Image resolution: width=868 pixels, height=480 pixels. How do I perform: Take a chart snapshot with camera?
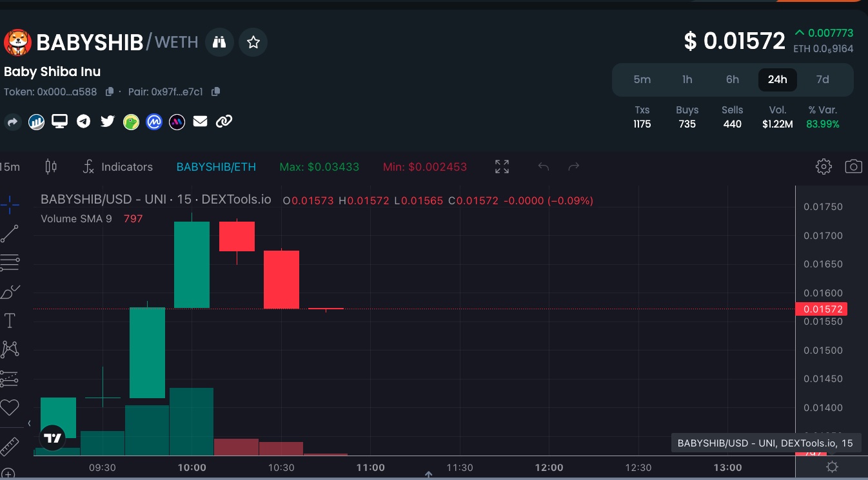(853, 167)
